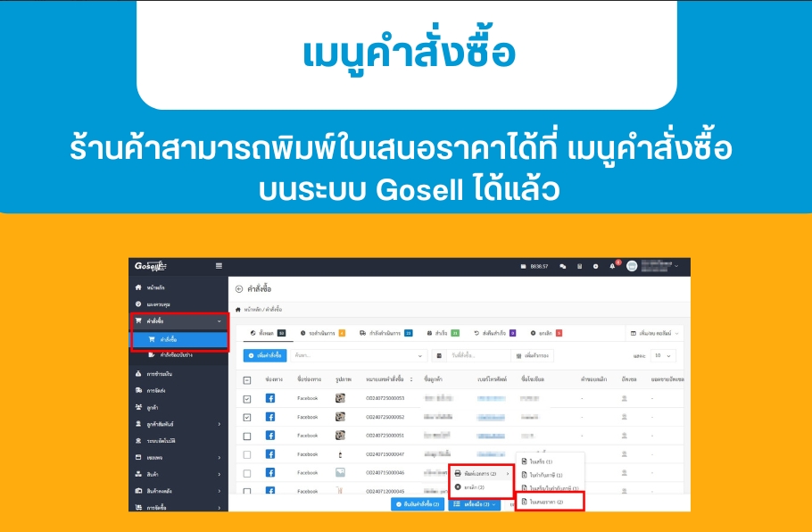Choose ยกเลิก (2) in the tools menu

tap(481, 487)
